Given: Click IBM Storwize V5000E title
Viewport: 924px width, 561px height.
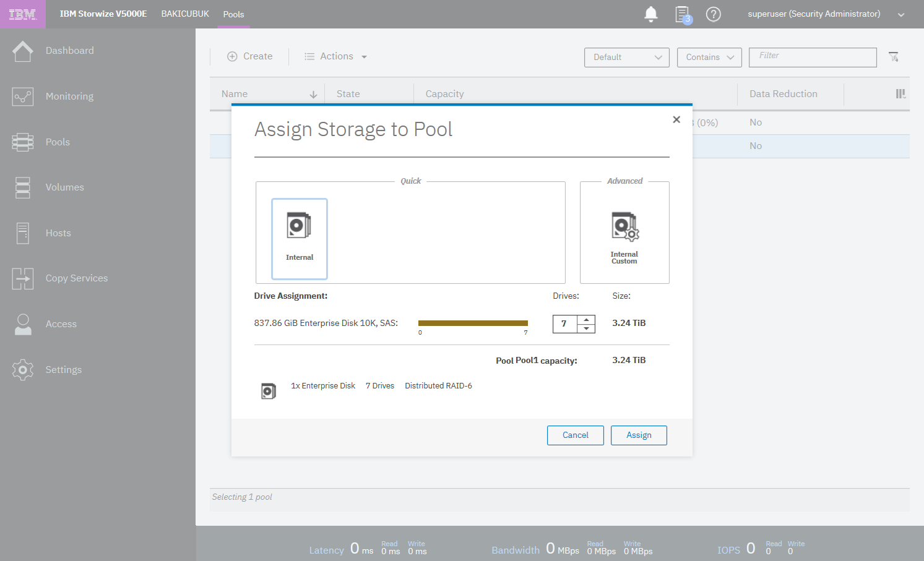Looking at the screenshot, I should [103, 14].
